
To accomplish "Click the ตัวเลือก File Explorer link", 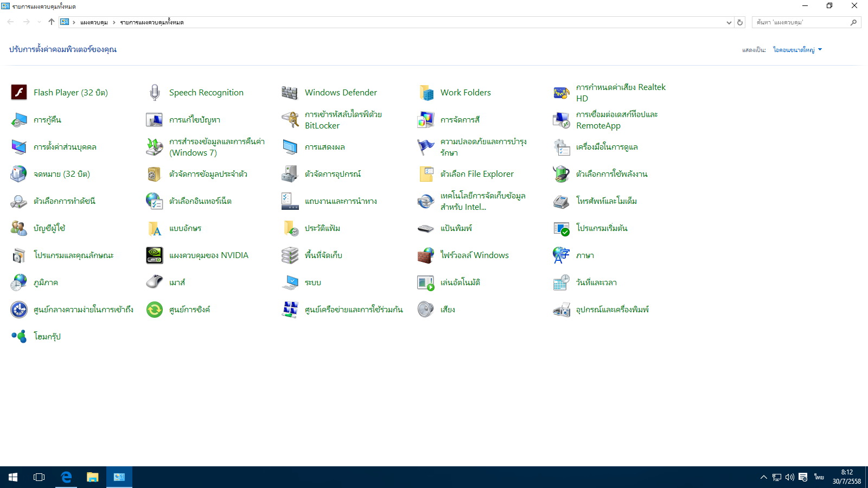I will tap(476, 174).
